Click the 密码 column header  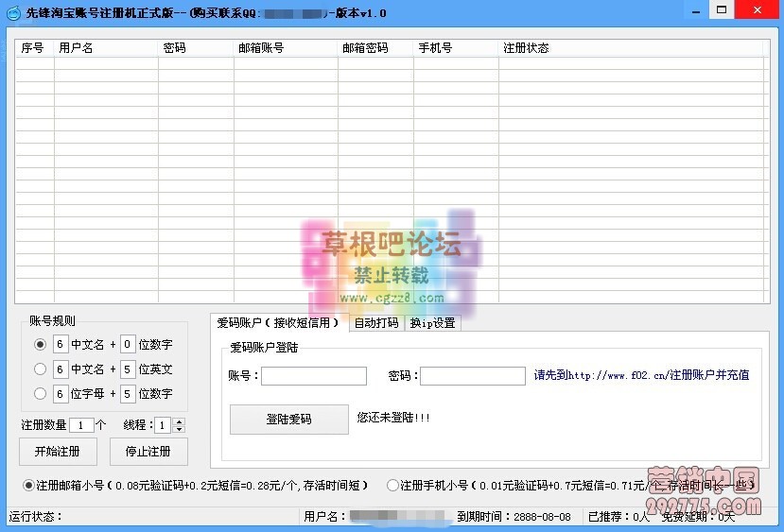pyautogui.click(x=196, y=48)
